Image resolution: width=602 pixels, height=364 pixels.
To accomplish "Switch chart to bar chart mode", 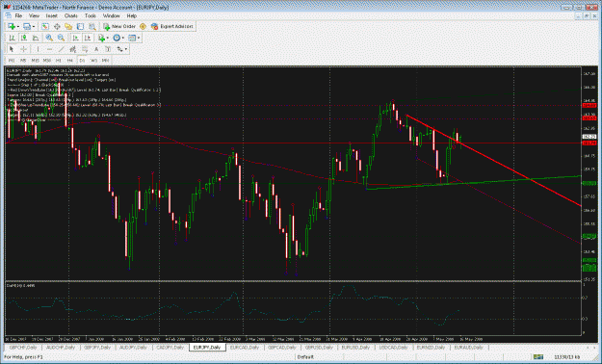I will tap(12, 38).
